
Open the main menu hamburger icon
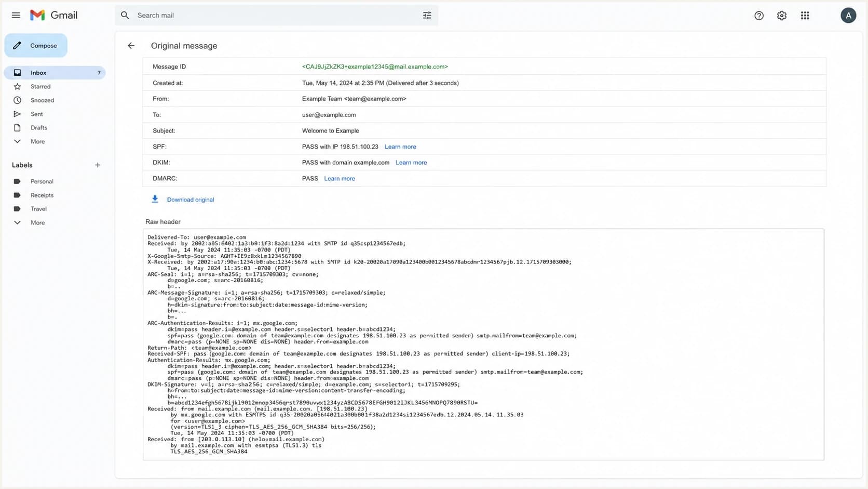point(16,15)
